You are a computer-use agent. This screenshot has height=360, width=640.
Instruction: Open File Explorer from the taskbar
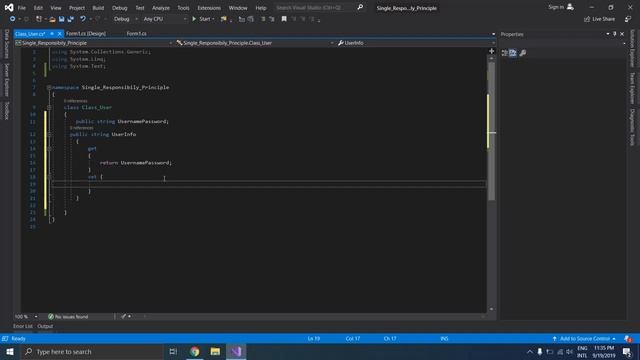point(215,351)
